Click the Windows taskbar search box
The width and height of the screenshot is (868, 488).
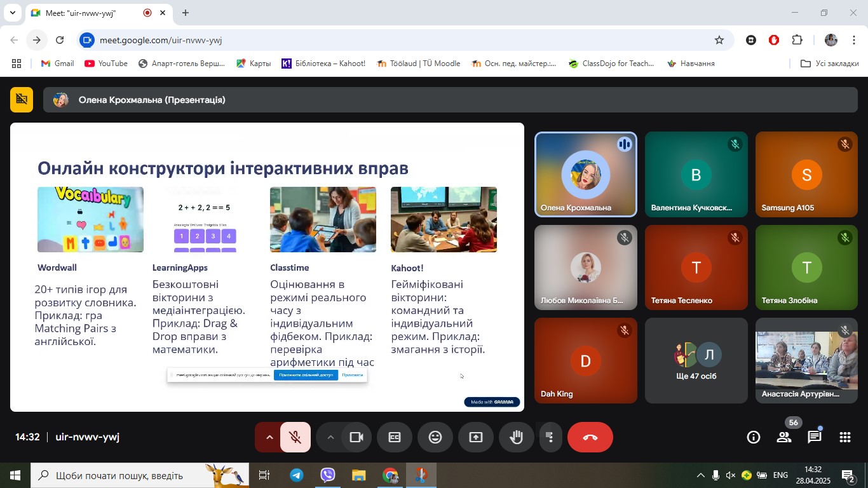pos(140,475)
